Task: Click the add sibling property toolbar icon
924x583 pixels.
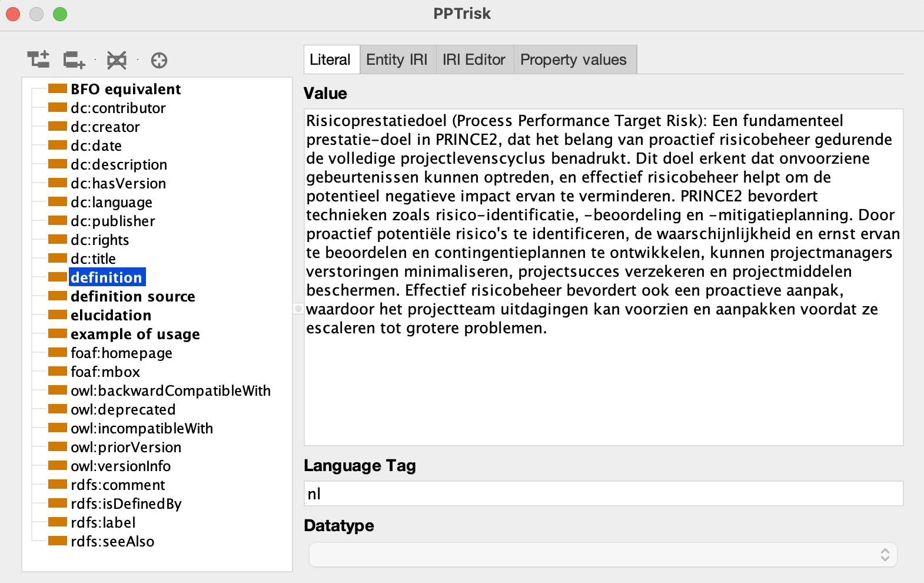Action: pyautogui.click(x=74, y=59)
